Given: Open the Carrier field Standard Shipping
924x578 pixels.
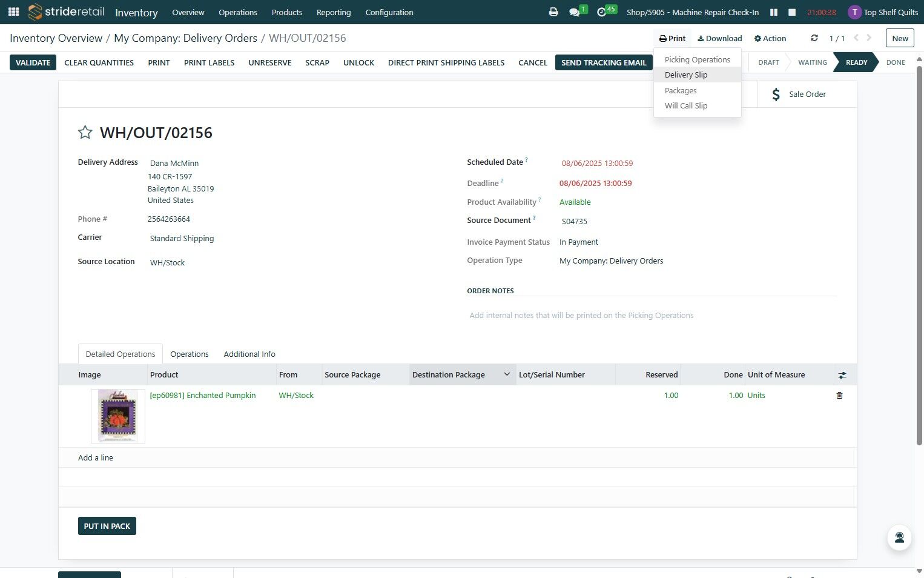Looking at the screenshot, I should 182,239.
